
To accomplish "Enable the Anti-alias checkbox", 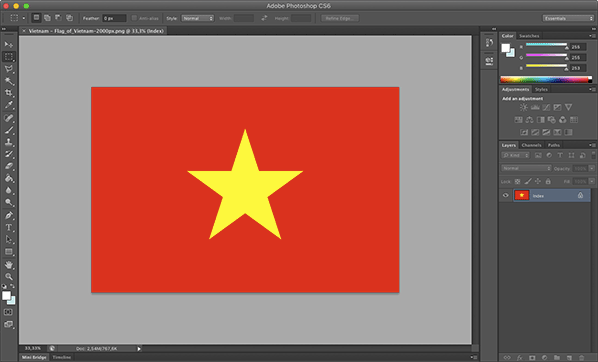I will click(134, 18).
